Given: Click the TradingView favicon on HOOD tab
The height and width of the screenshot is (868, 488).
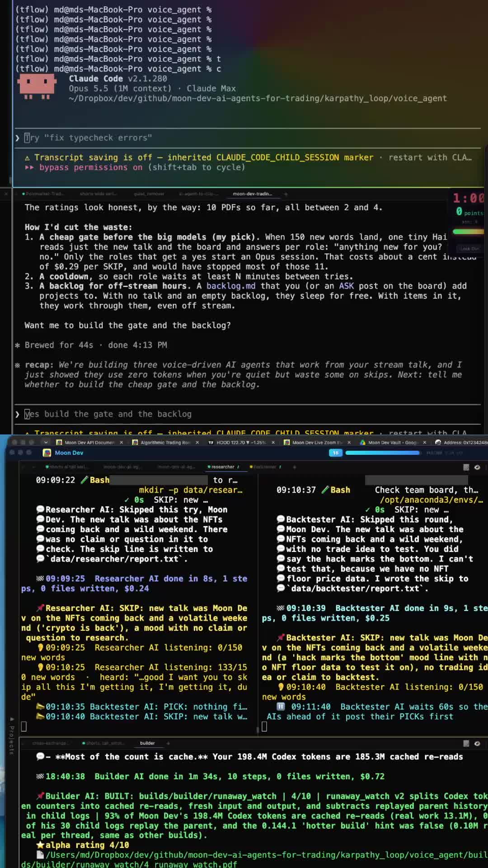Looking at the screenshot, I should 211,443.
